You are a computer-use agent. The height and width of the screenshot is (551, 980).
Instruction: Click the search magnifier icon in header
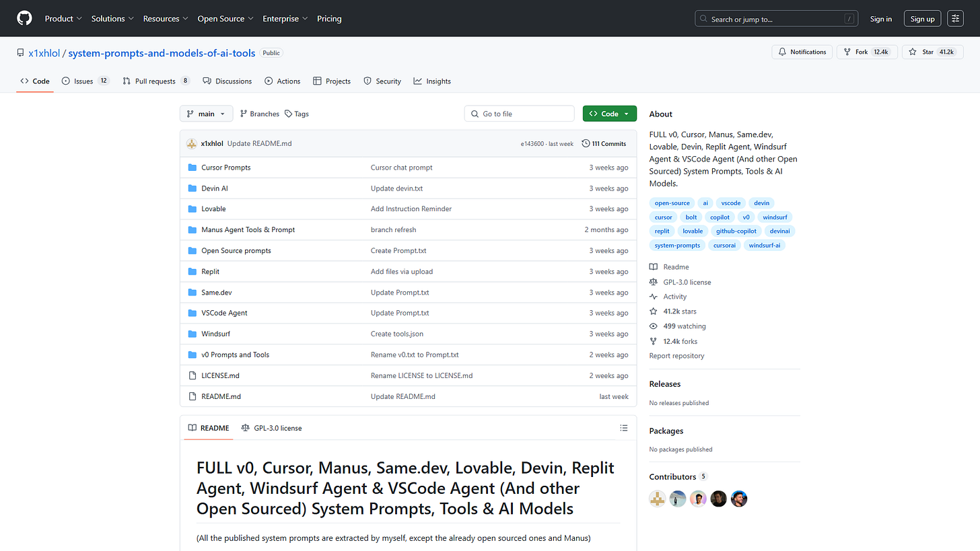pos(704,19)
